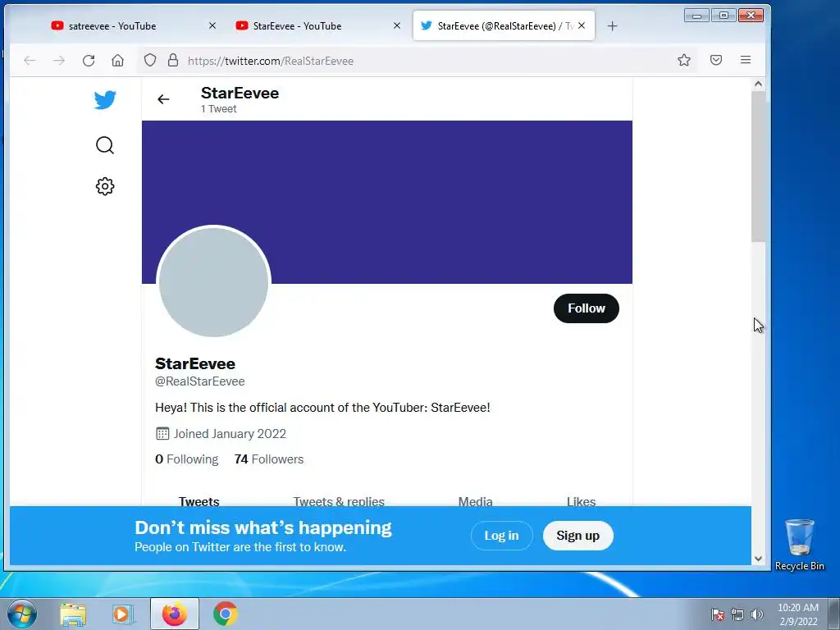
Task: Click the calendar icon beside Joined date
Action: 162,433
